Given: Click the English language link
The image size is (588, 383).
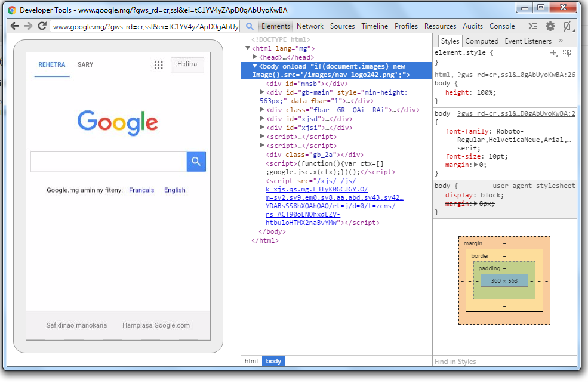Looking at the screenshot, I should (174, 190).
